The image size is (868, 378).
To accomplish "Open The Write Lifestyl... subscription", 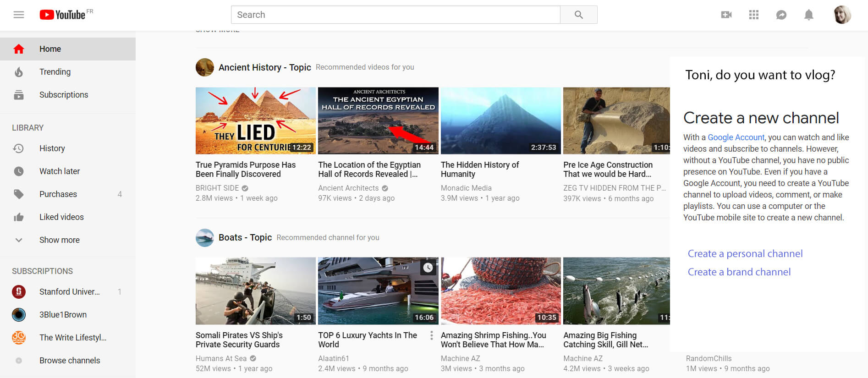I will pyautogui.click(x=68, y=337).
